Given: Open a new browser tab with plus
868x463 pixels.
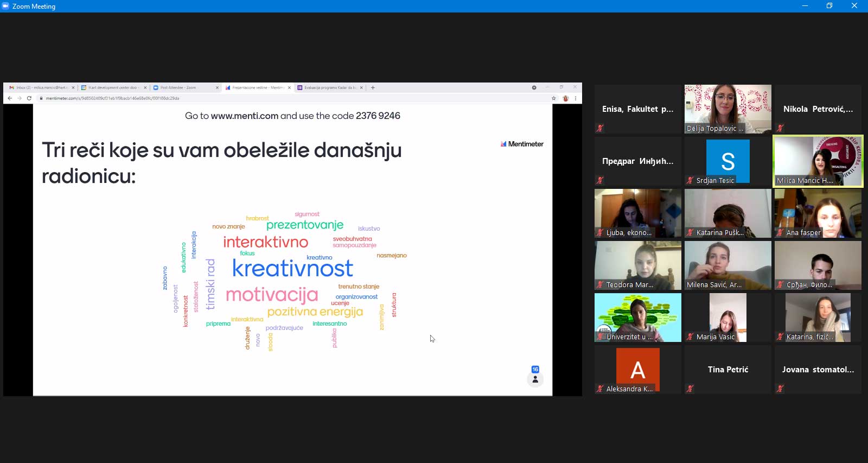Looking at the screenshot, I should click(373, 87).
